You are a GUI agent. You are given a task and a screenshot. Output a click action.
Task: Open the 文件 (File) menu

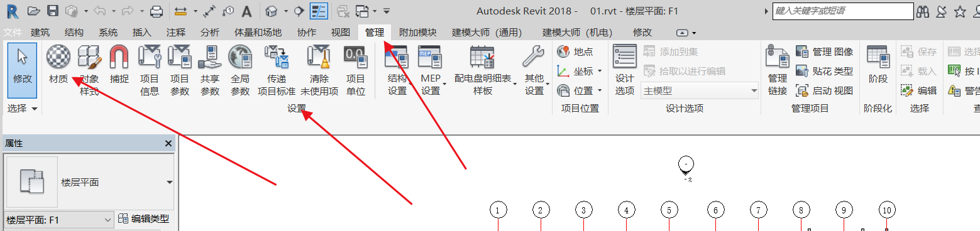coord(13,32)
